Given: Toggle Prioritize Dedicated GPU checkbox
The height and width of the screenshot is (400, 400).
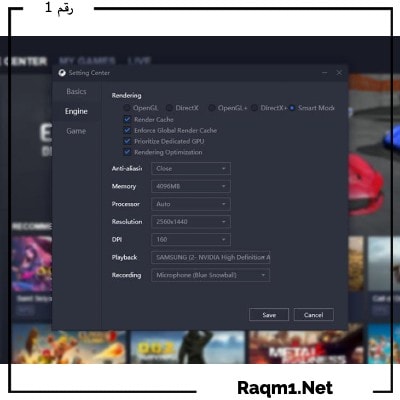Looking at the screenshot, I should click(127, 141).
